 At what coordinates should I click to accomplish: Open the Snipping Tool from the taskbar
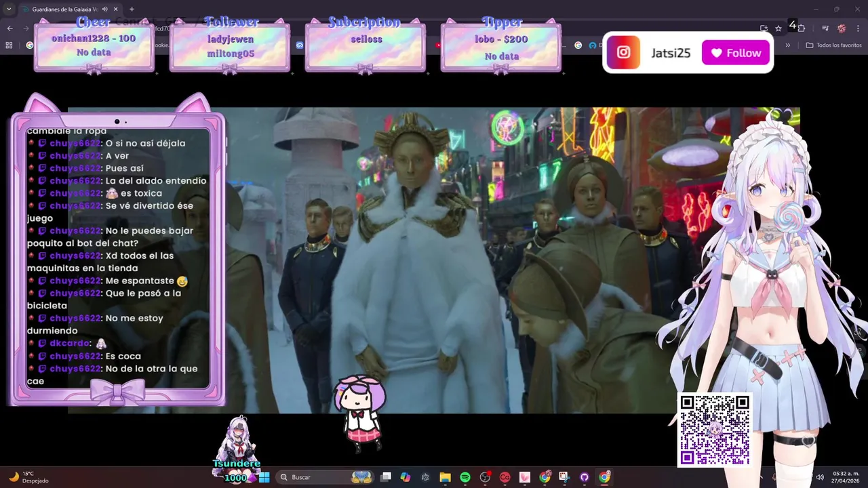click(x=564, y=477)
